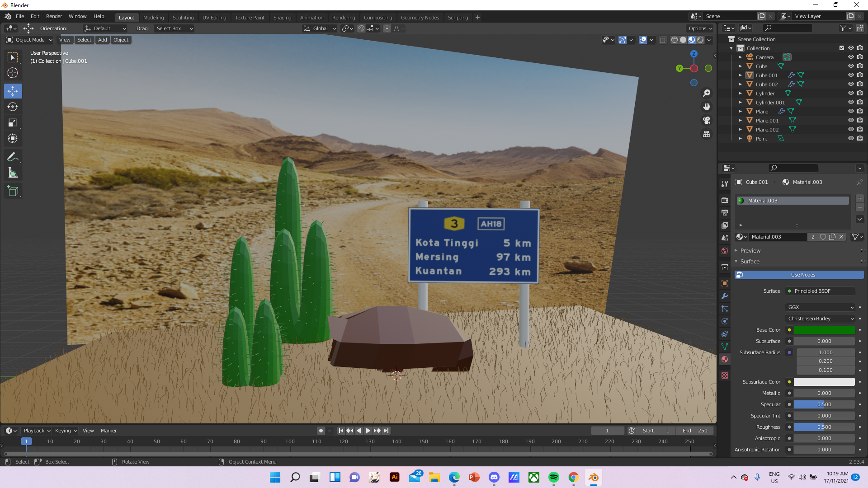The image size is (868, 488).
Task: Toggle visibility of Plane.002 object
Action: point(850,130)
